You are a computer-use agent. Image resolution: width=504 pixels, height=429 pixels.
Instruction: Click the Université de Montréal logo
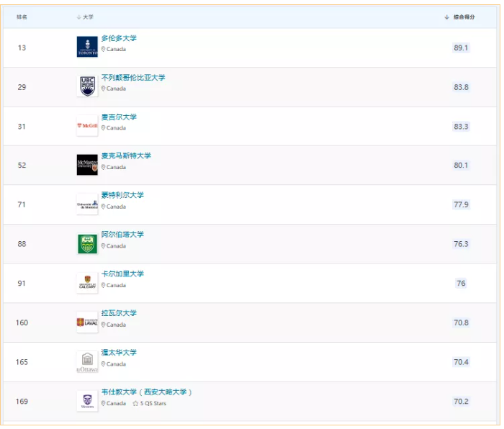(x=87, y=204)
